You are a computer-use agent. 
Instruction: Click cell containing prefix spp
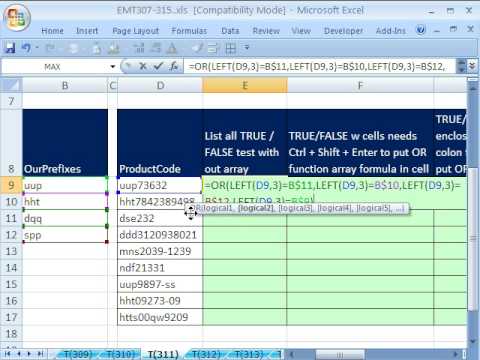coord(65,235)
